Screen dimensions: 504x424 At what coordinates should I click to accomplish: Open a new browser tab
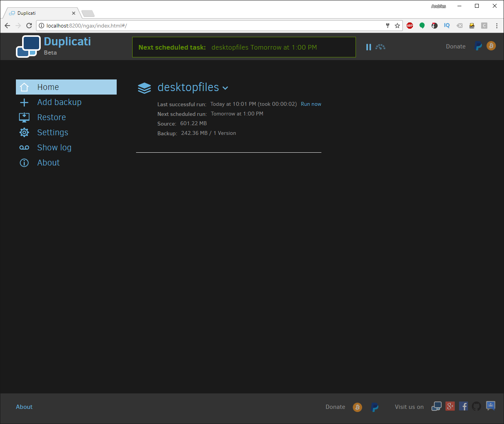click(88, 14)
